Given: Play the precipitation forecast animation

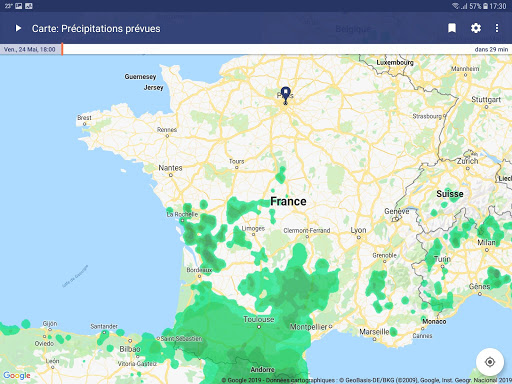Looking at the screenshot, I should click(x=18, y=28).
